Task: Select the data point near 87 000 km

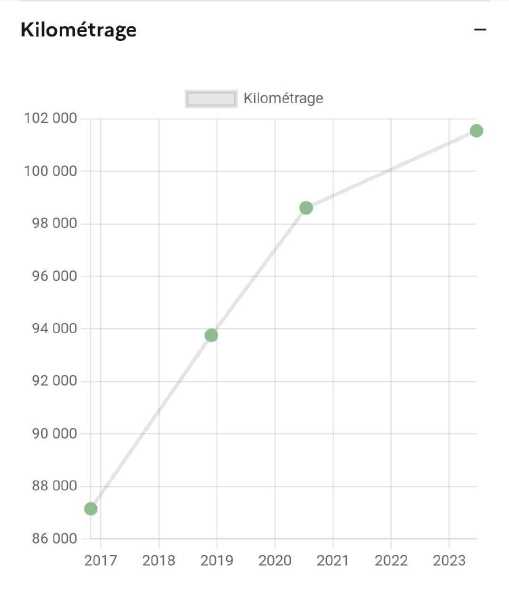Action: (x=91, y=509)
